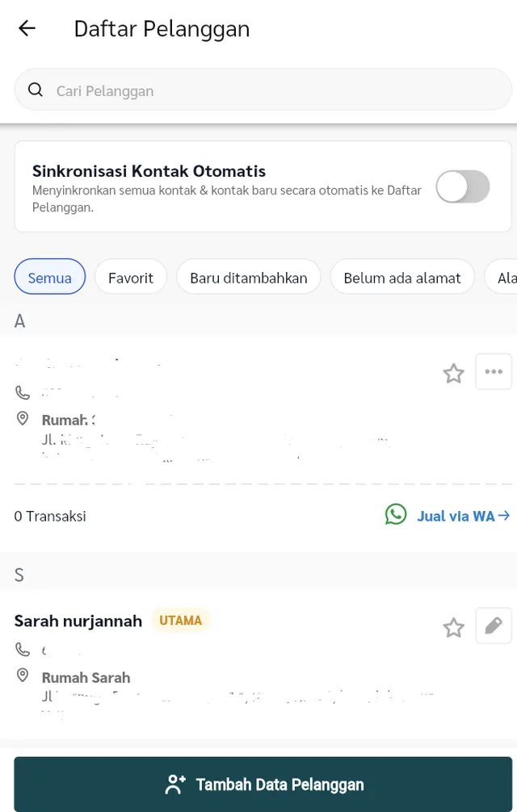
Task: Switch to the Favorit filter
Action: pyautogui.click(x=130, y=277)
